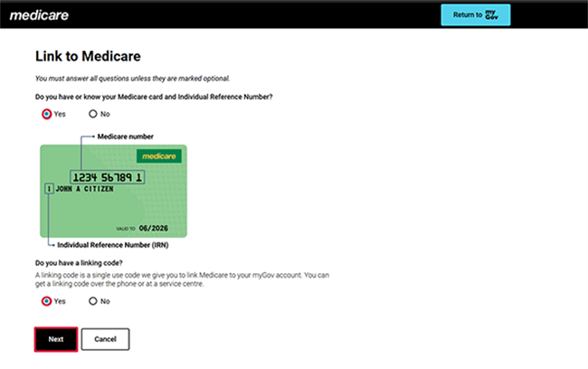Choose Yes for having a linking code
The height and width of the screenshot is (369, 588).
(46, 301)
